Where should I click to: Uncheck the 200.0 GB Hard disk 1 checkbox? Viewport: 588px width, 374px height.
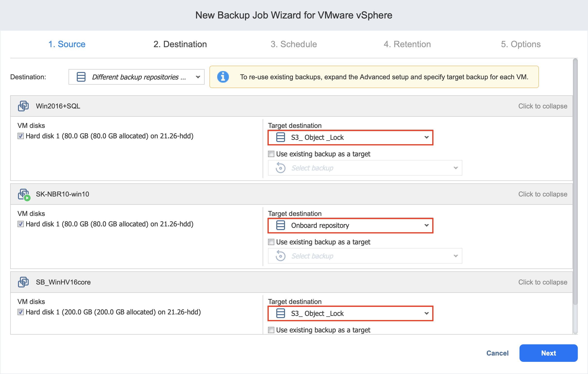tap(20, 312)
